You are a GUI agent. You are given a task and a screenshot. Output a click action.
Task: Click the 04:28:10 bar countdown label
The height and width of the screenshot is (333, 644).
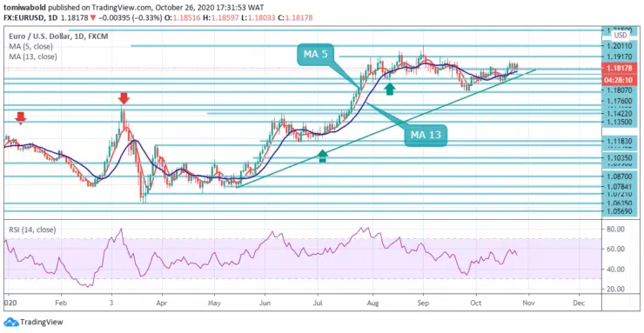(619, 80)
